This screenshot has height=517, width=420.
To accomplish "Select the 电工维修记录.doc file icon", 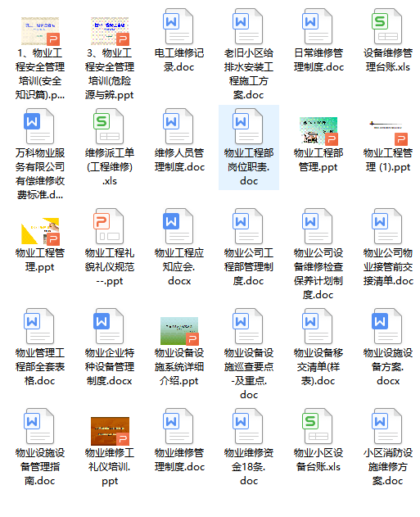I will click(x=178, y=27).
